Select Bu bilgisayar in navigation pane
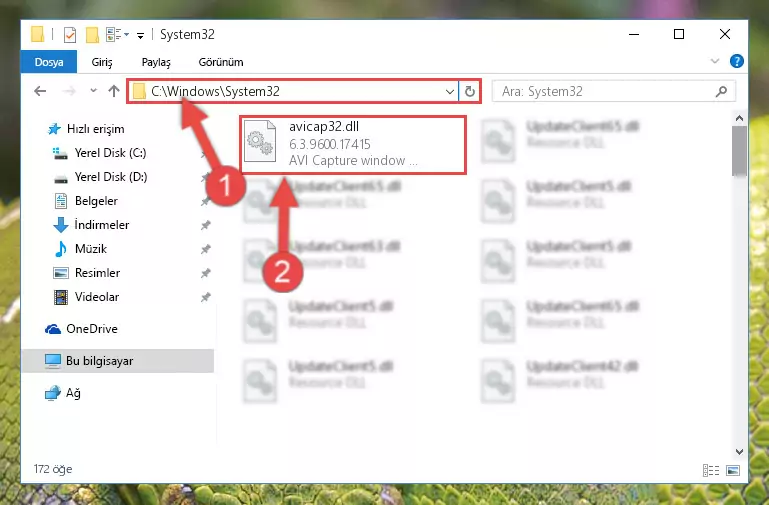The image size is (769, 505). 118,361
